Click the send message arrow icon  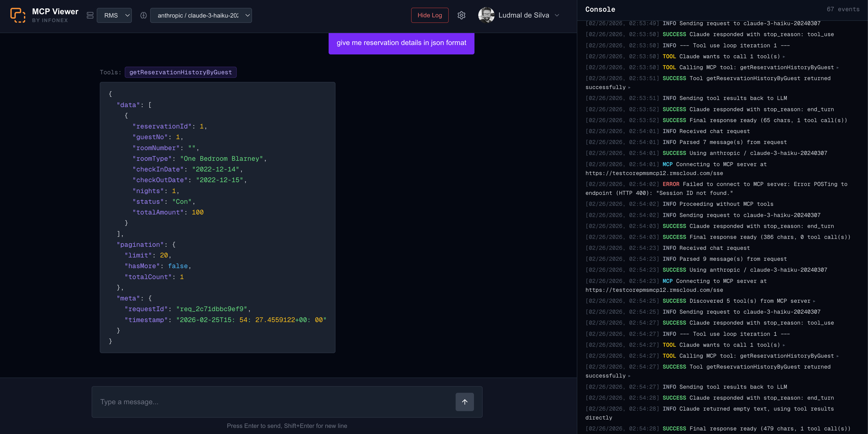pyautogui.click(x=465, y=402)
